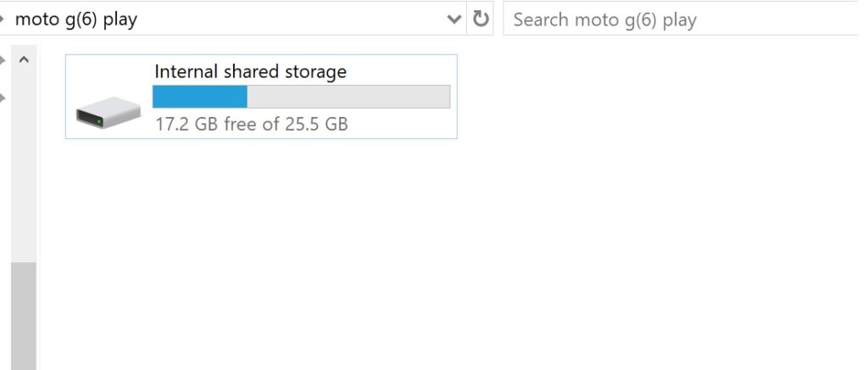Click the breadcrumb arrow before moto g(6) play

tap(3, 20)
